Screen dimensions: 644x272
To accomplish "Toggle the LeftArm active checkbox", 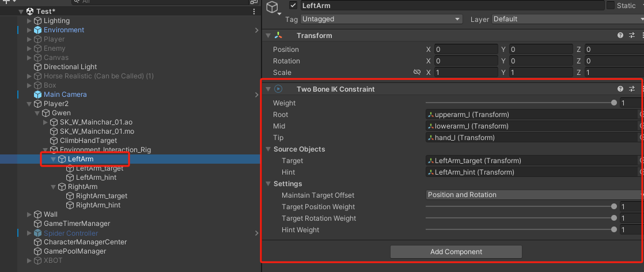I will click(x=293, y=6).
